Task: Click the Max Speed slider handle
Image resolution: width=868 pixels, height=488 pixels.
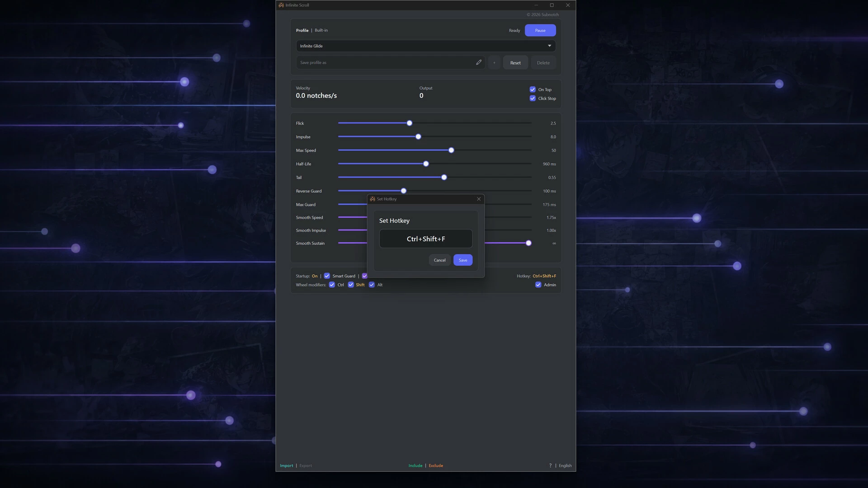Action: tap(451, 150)
